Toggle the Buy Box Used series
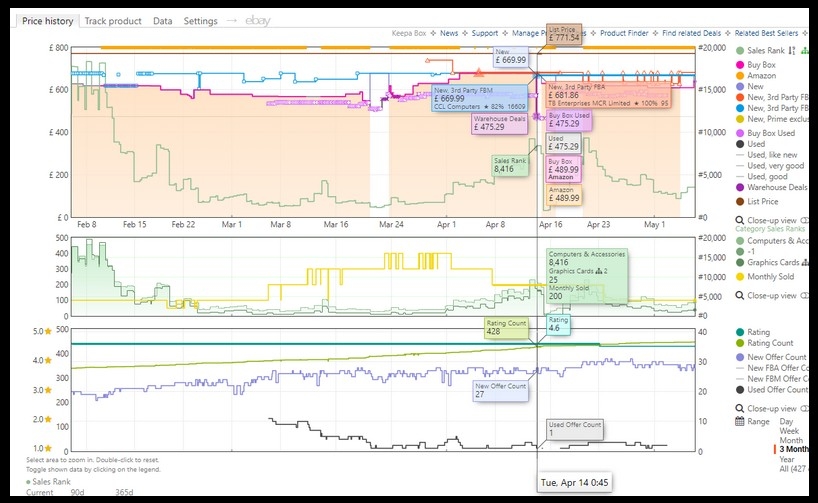Screen dimensions: 818x503 [x=765, y=133]
